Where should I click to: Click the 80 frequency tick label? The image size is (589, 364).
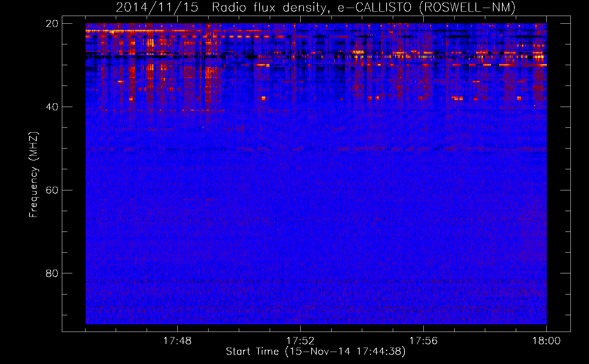point(52,273)
